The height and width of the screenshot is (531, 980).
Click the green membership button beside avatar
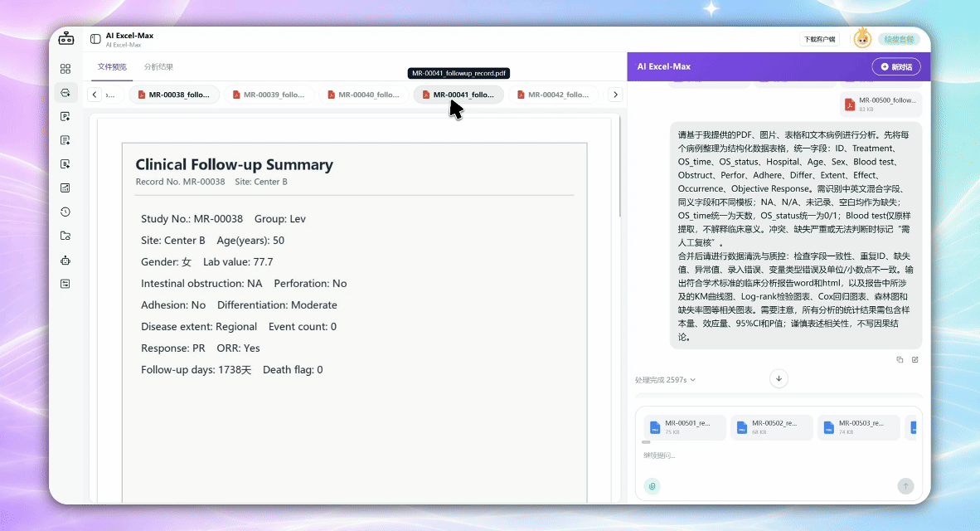900,39
